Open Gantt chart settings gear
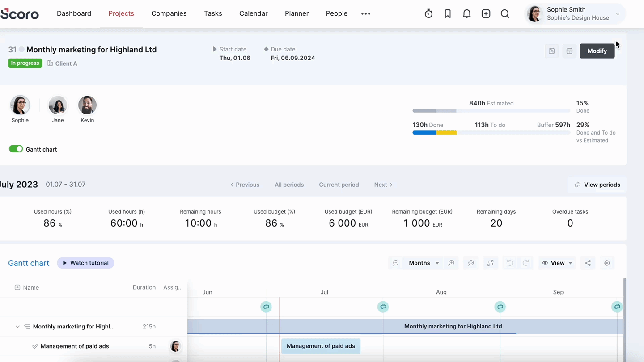The image size is (644, 362). click(x=607, y=263)
